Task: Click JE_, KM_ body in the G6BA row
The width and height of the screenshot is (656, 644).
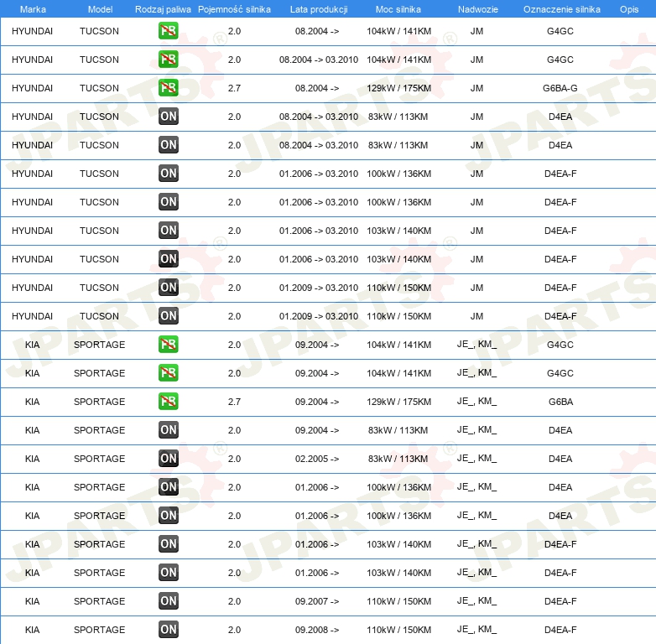Action: point(477,402)
